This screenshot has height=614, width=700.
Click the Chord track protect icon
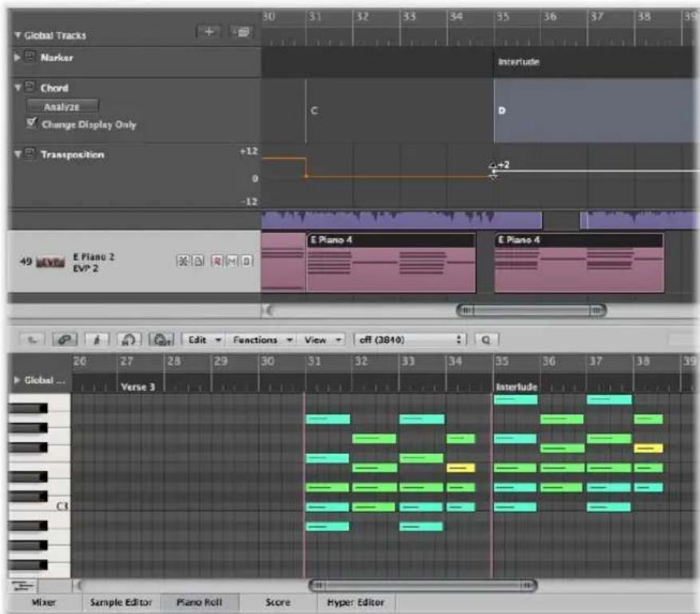click(30, 86)
